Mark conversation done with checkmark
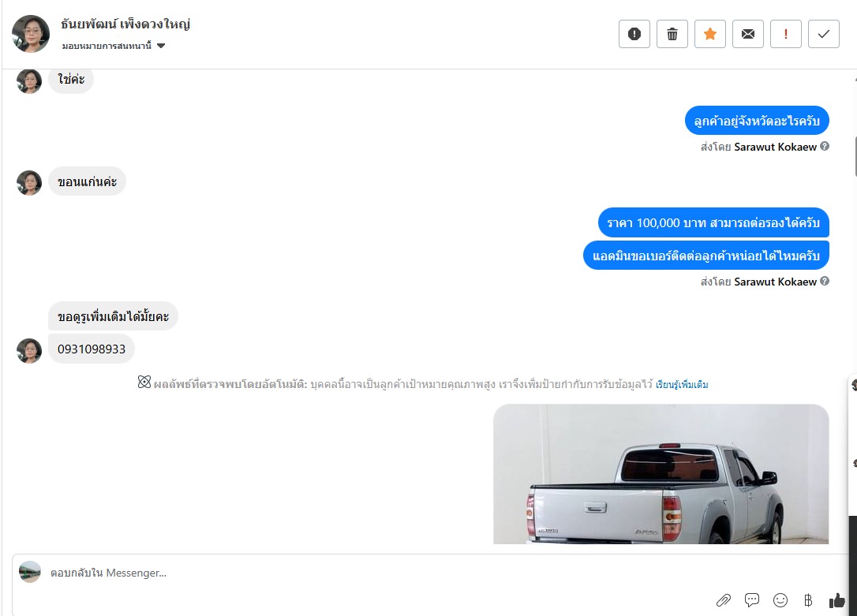 tap(824, 34)
